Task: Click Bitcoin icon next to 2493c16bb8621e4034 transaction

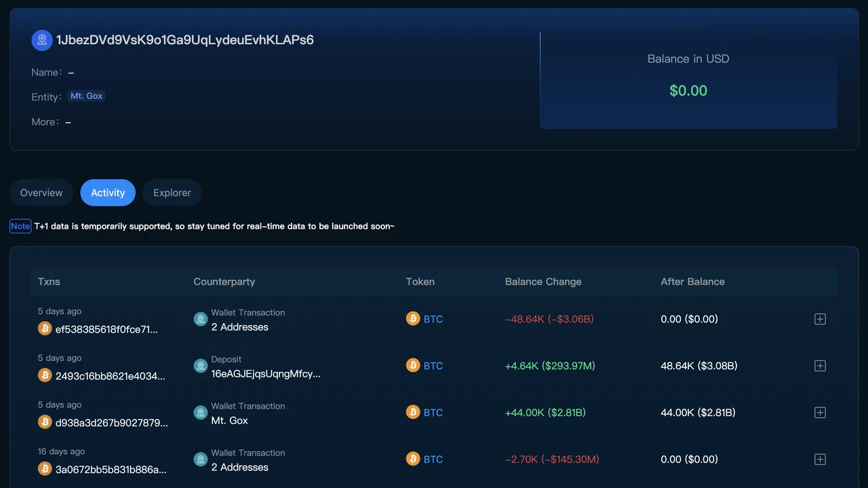Action: (x=45, y=375)
